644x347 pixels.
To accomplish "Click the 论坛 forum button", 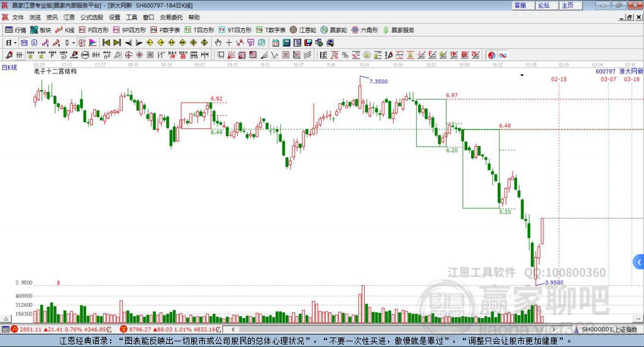I will (548, 5).
